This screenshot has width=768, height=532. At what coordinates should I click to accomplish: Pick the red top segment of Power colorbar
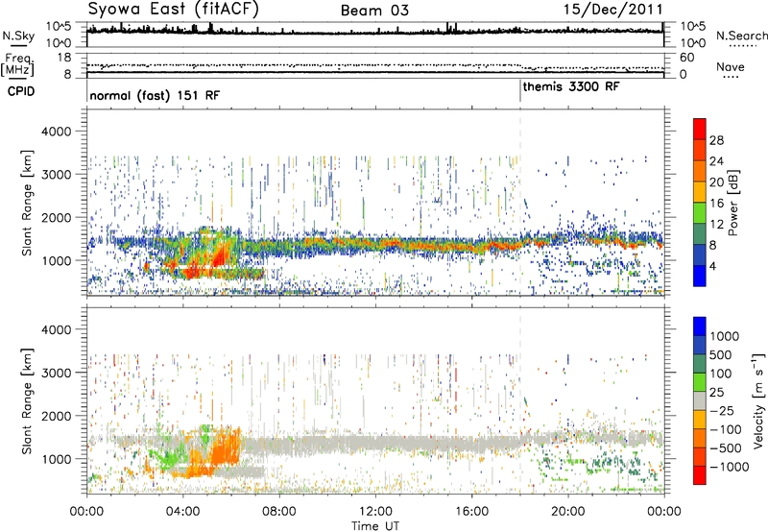pos(700,130)
